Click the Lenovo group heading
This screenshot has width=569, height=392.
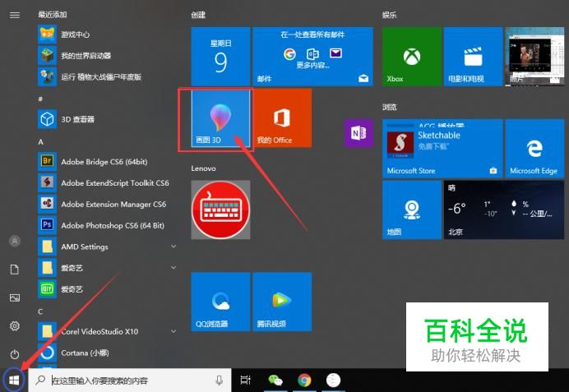[x=204, y=168]
